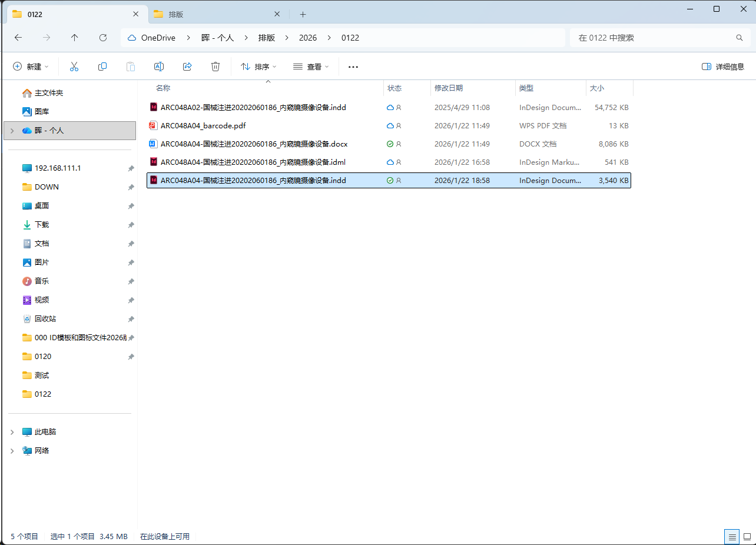Click the 新建 new item button
The width and height of the screenshot is (756, 545).
point(31,66)
